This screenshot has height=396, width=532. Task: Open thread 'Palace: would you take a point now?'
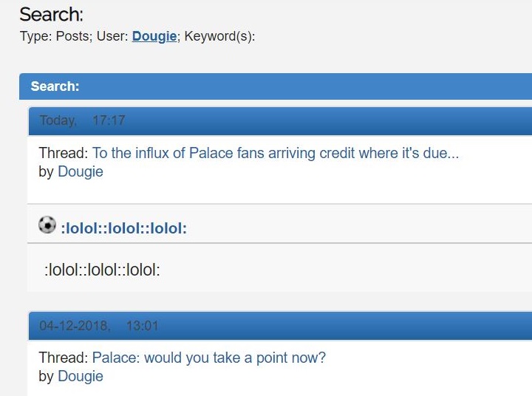(x=209, y=358)
